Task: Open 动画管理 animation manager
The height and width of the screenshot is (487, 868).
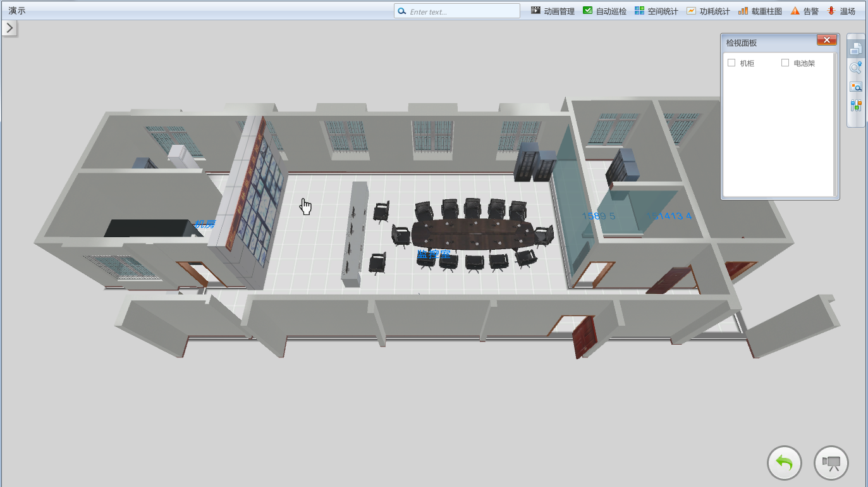Action: pyautogui.click(x=553, y=11)
